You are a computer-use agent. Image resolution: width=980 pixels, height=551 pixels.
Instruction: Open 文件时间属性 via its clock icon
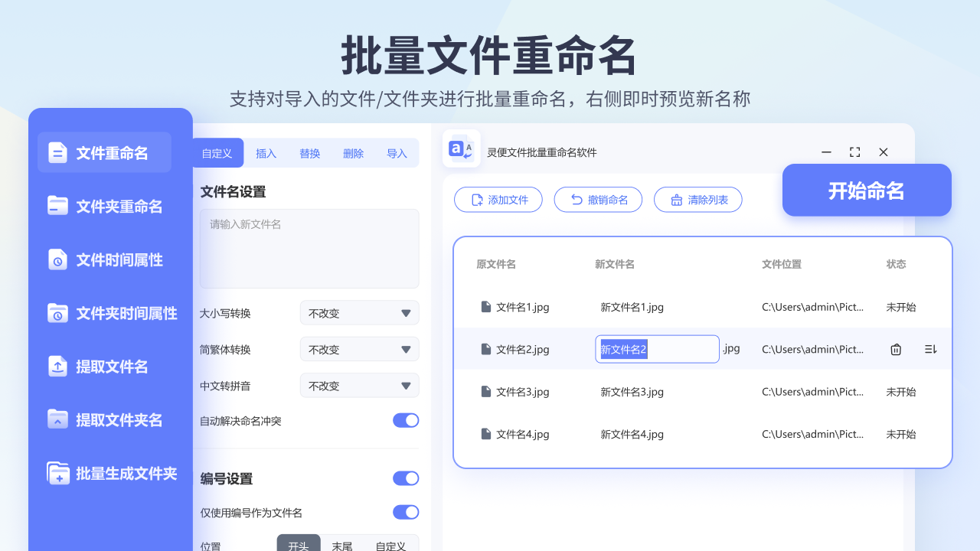pos(57,259)
